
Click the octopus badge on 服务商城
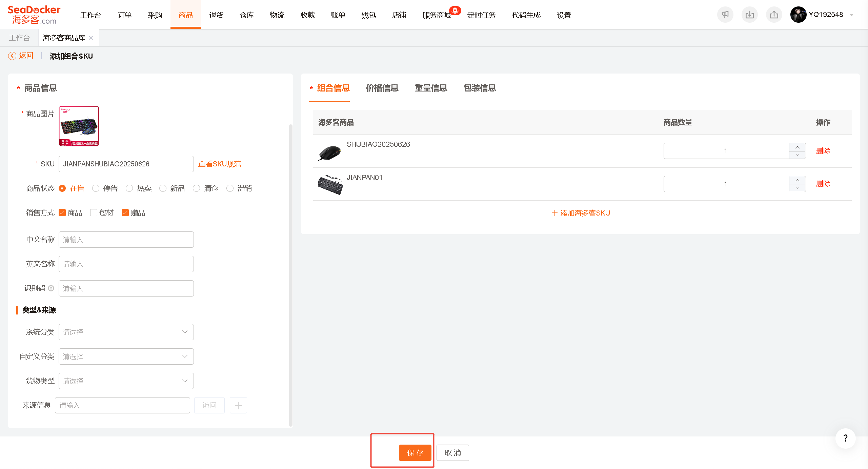455,11
